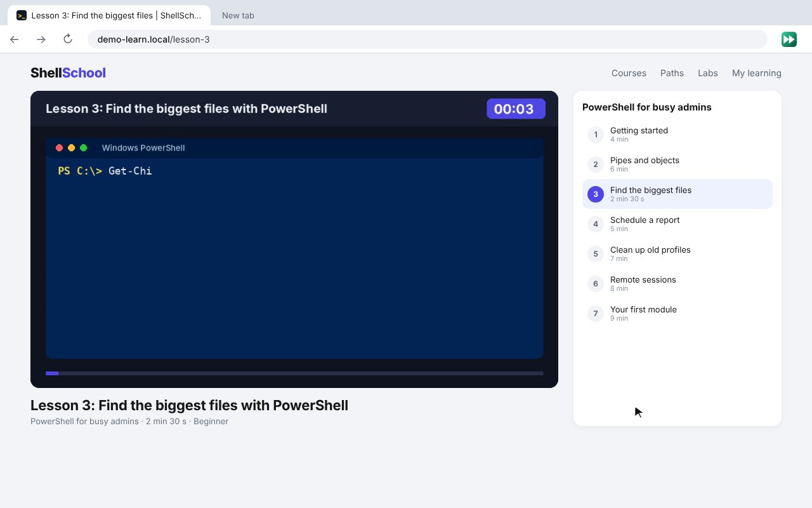The height and width of the screenshot is (508, 812).
Task: Open lesson 2 Pipes and objects
Action: pyautogui.click(x=678, y=164)
